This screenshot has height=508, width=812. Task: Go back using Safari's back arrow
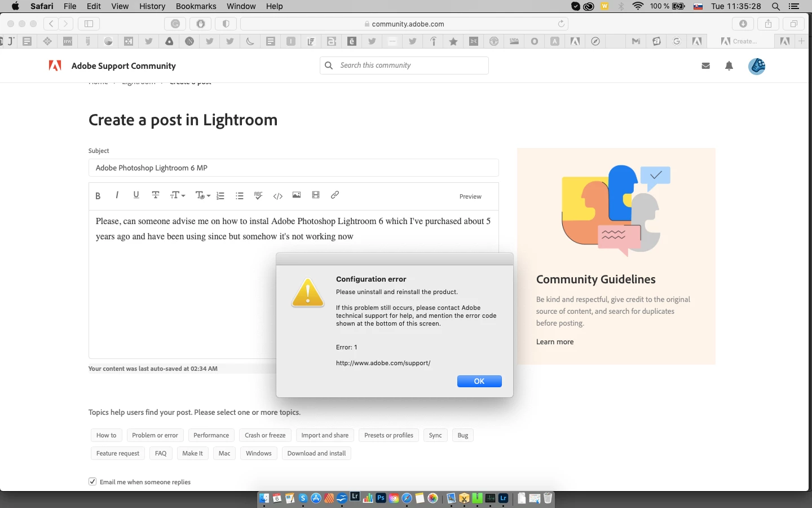click(51, 24)
